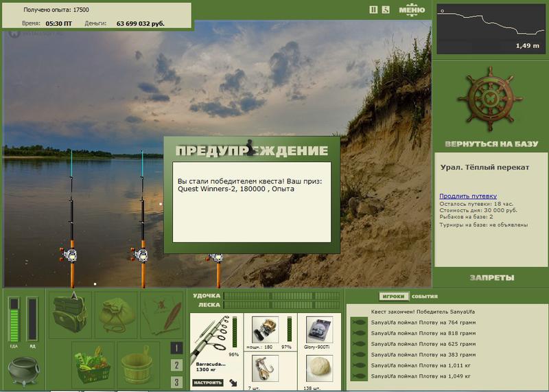
Task: Click the middle fishing rod reel
Action: point(140,255)
